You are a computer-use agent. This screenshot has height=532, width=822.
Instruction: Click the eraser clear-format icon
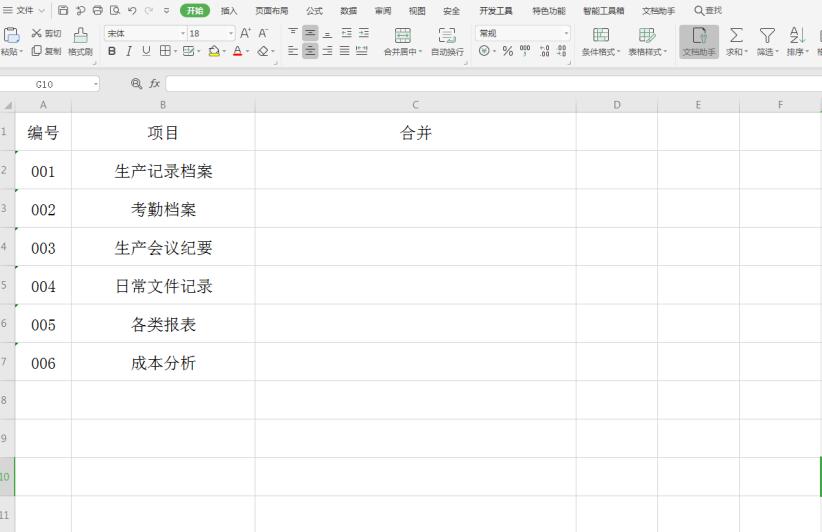(263, 51)
